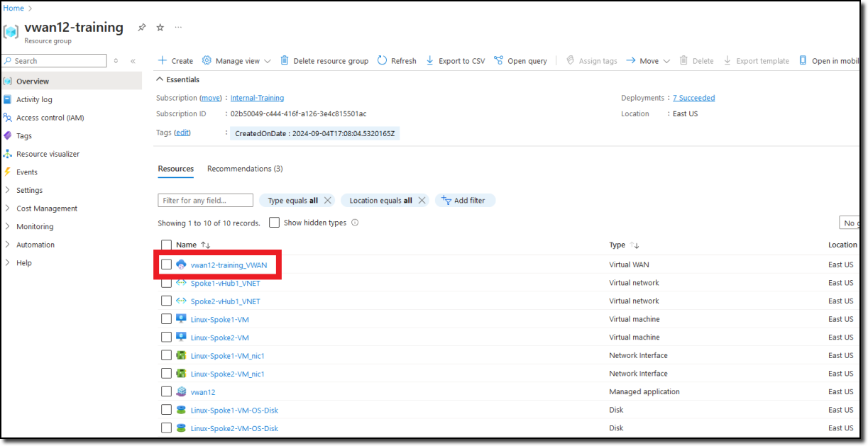This screenshot has height=446, width=868.
Task: Check the box for vwan12-training_VWAN
Action: tap(166, 264)
